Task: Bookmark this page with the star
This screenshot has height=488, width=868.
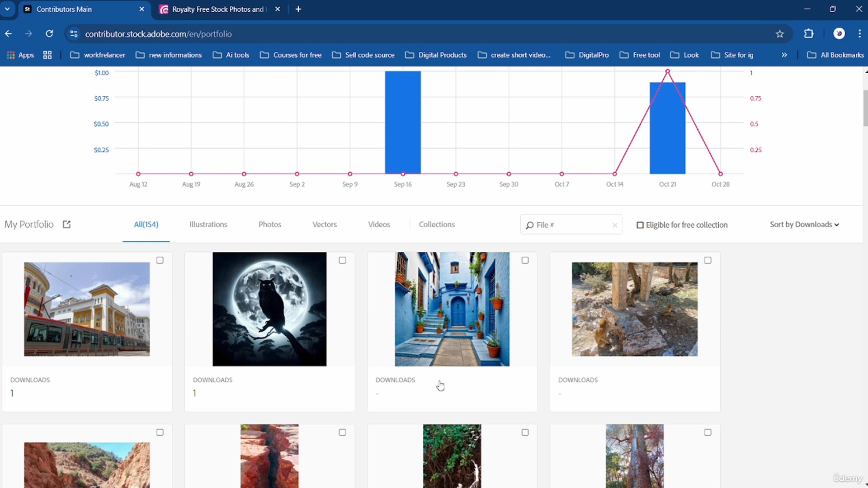Action: click(x=779, y=34)
